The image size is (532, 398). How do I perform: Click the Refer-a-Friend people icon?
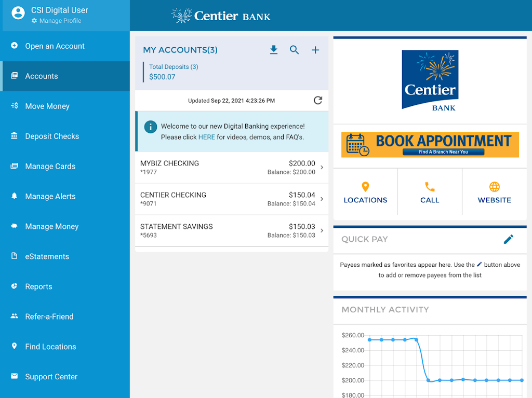14,316
